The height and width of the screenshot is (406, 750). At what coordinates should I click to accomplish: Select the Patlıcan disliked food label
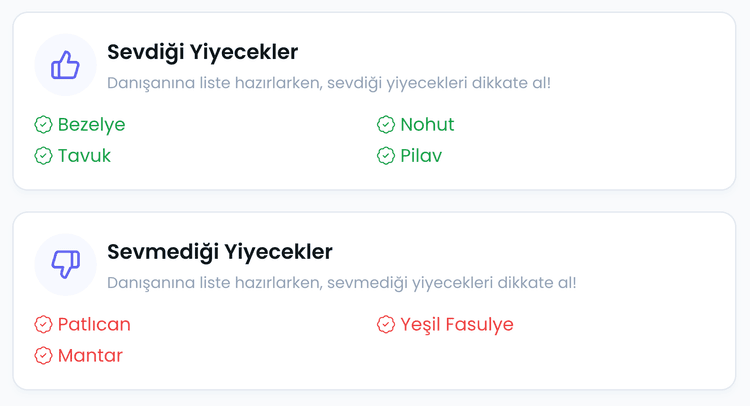(x=94, y=325)
